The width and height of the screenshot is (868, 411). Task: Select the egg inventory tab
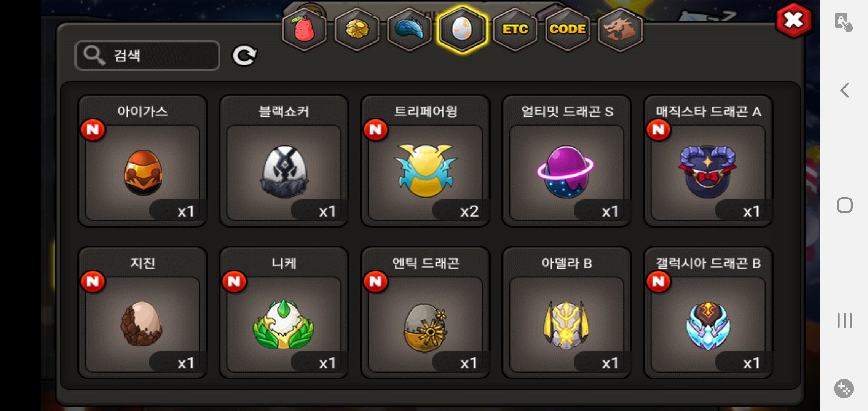pos(462,29)
